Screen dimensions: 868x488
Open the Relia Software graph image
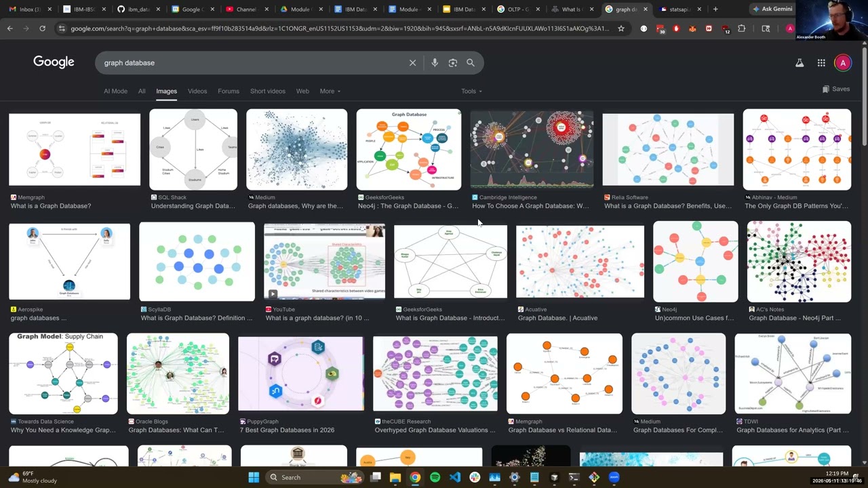pos(668,150)
